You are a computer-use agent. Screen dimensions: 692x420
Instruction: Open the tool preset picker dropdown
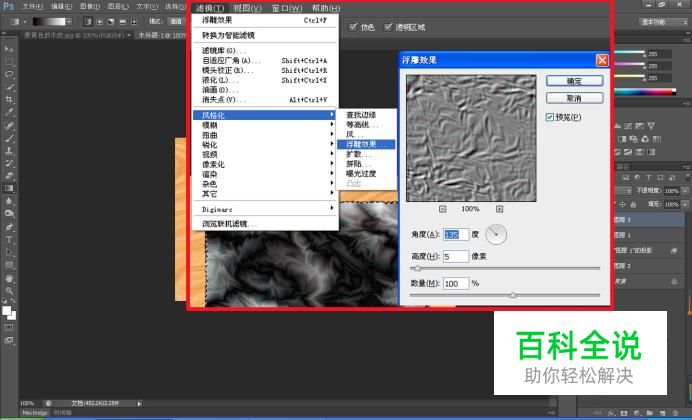(x=24, y=21)
